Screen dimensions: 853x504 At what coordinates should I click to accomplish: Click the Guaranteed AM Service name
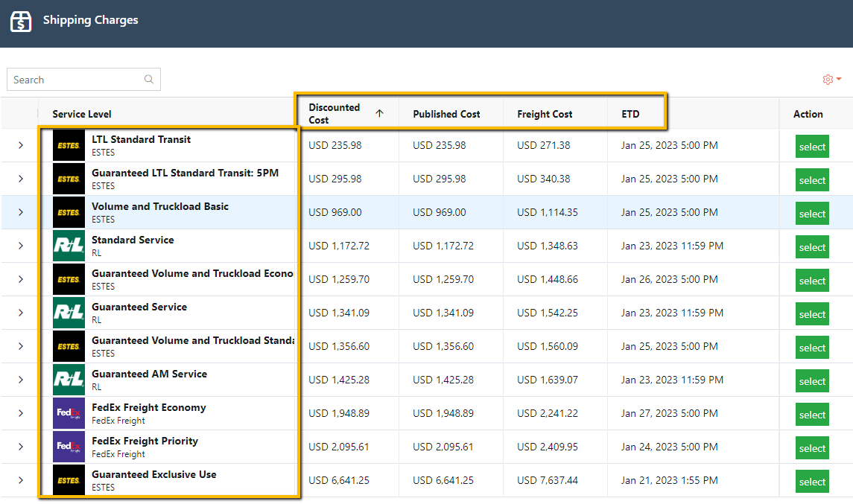point(149,374)
